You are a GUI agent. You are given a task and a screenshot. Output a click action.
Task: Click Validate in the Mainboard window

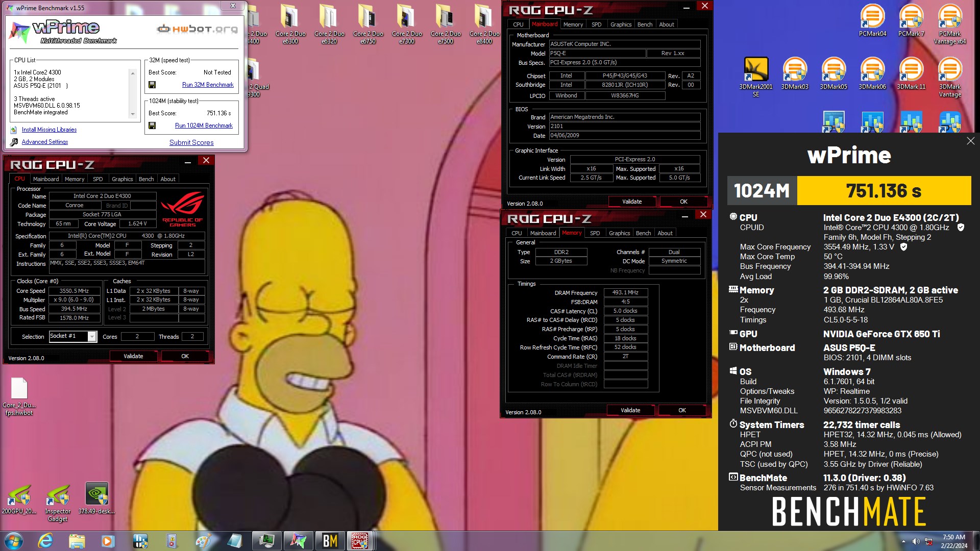click(x=632, y=202)
